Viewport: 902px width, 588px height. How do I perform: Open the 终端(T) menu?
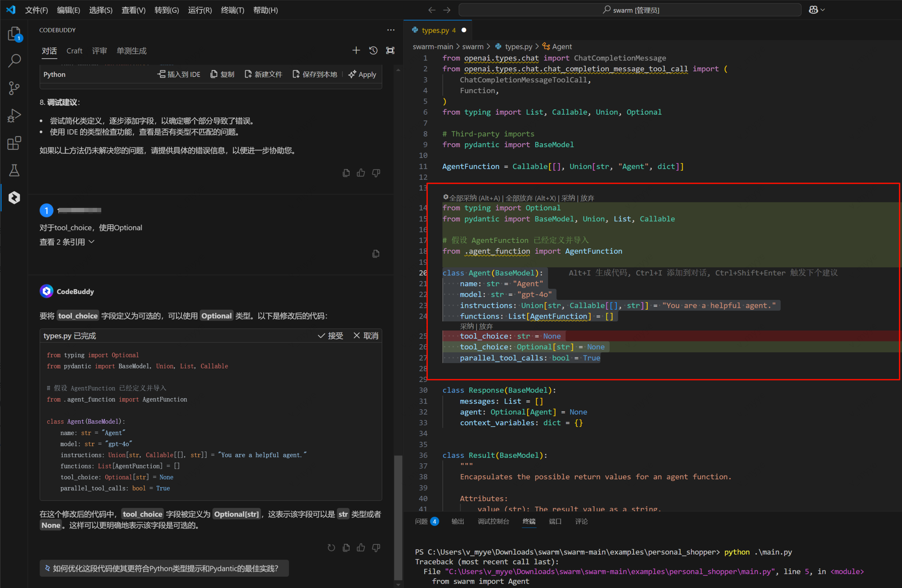(x=232, y=10)
